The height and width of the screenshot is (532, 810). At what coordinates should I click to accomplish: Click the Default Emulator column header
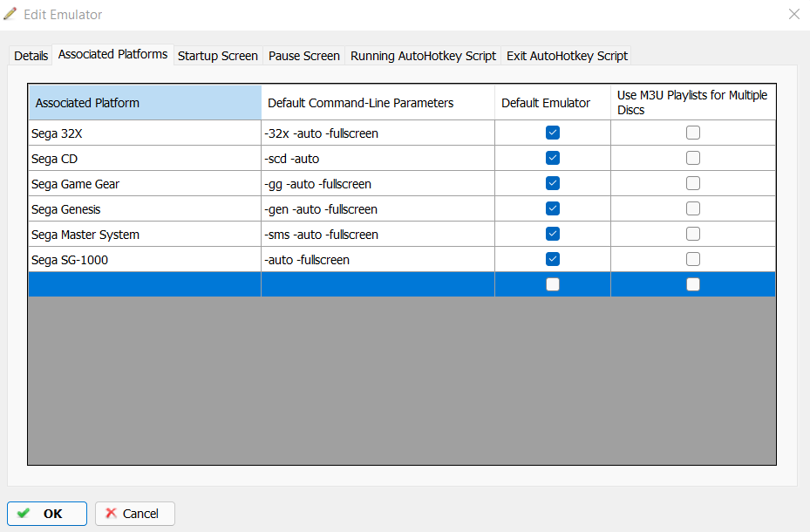click(553, 103)
